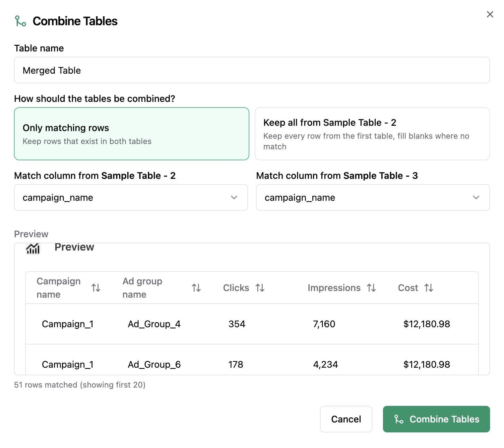Select the Campaign_1 Ad_Group_4 row
This screenshot has width=504, height=448.
point(252,324)
